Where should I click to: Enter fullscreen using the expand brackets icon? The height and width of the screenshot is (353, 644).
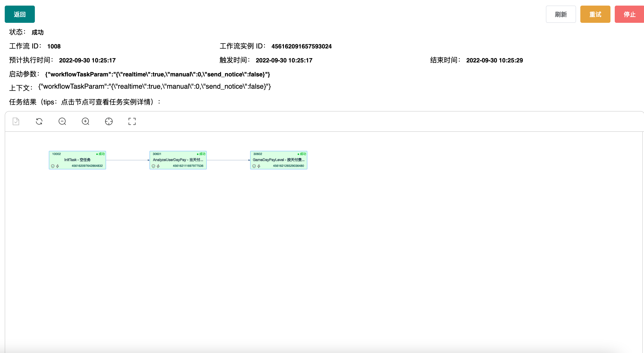click(132, 121)
